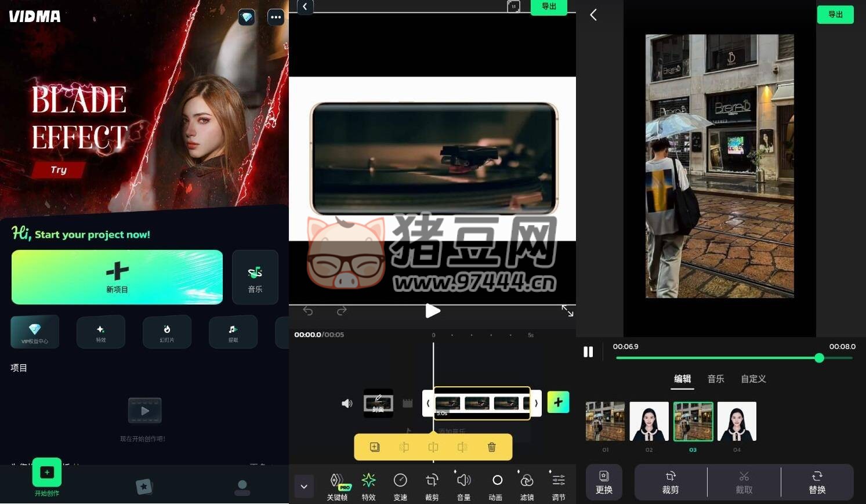Expand preview to fullscreen

point(567,311)
